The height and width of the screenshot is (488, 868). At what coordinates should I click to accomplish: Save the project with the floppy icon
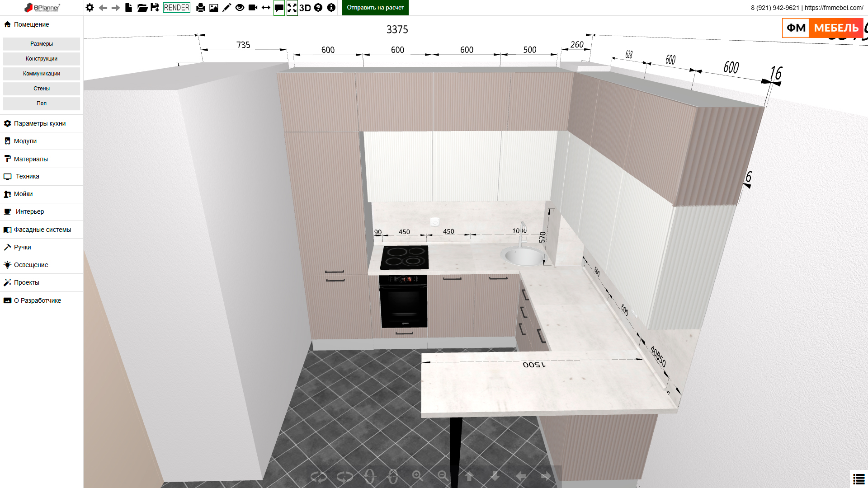(x=155, y=8)
